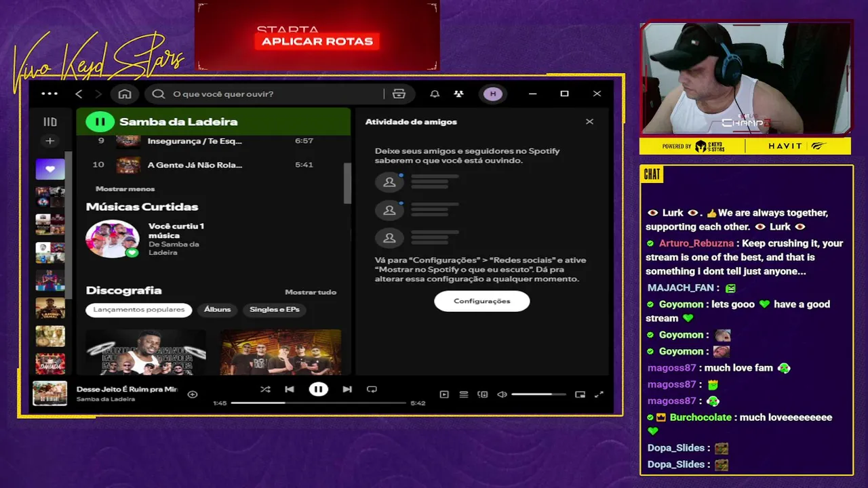
Task: Open the first discography album cover
Action: [x=146, y=352]
